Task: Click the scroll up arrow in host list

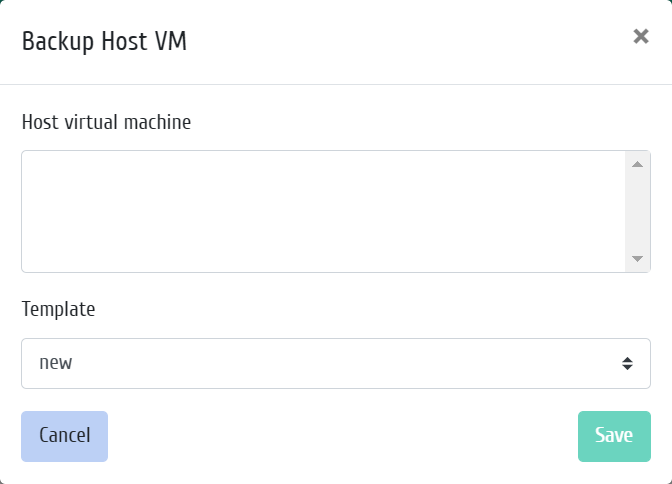Action: [637, 164]
